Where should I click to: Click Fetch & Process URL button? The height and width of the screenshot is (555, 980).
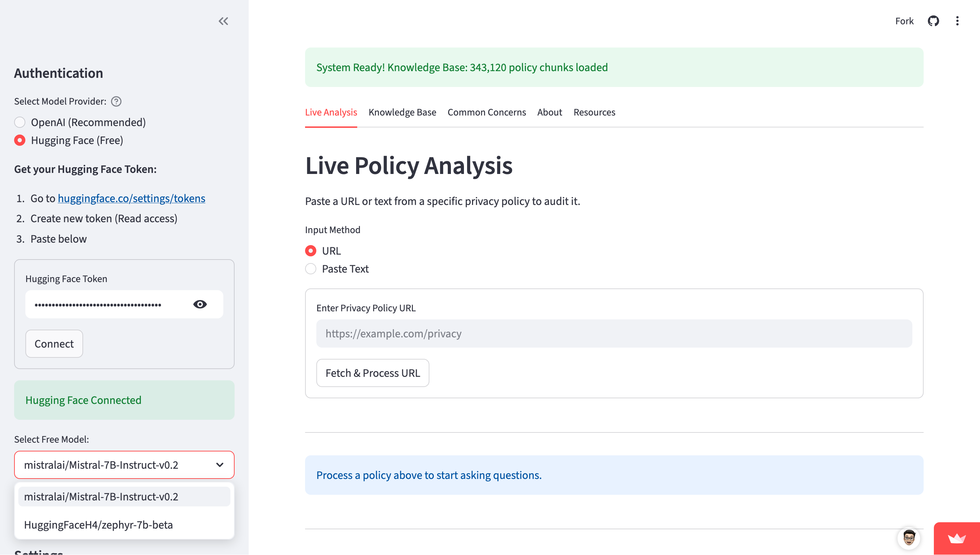372,373
